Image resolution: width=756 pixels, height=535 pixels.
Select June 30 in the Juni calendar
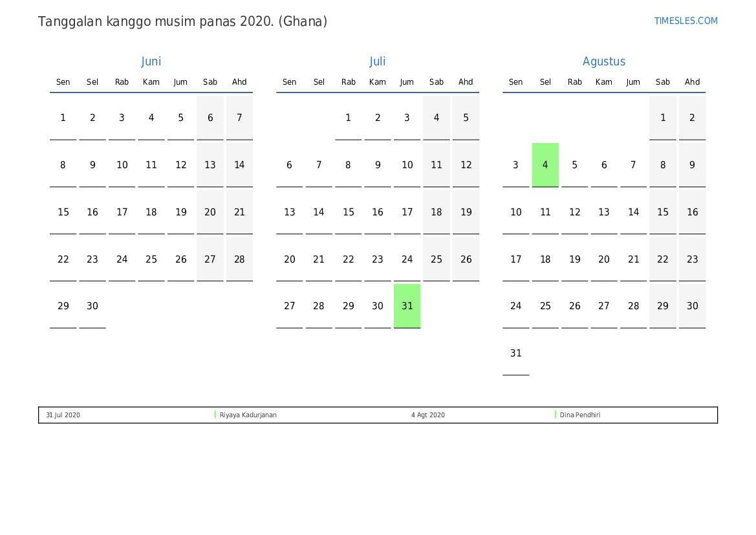pos(92,306)
